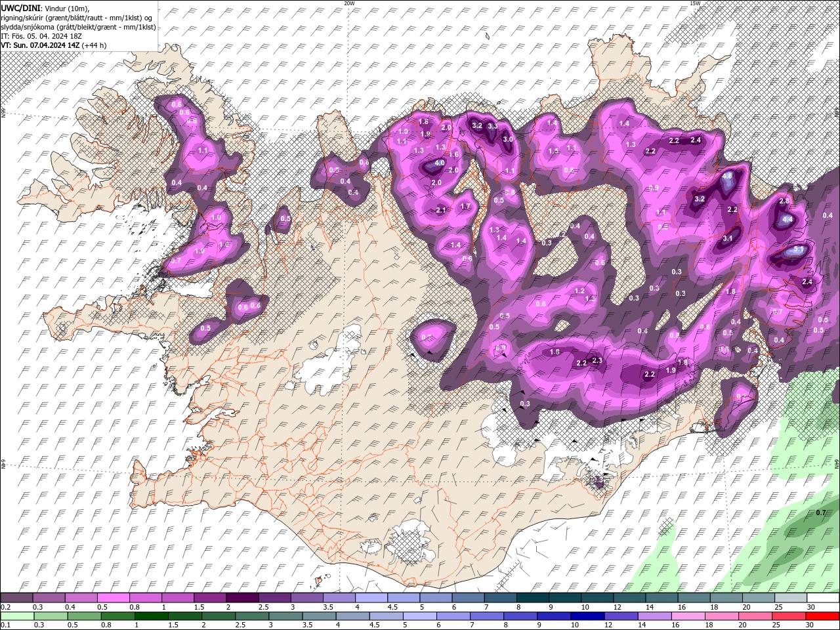The width and height of the screenshot is (840, 630).
Task: Click the 15W longitude label
Action: coord(694,3)
